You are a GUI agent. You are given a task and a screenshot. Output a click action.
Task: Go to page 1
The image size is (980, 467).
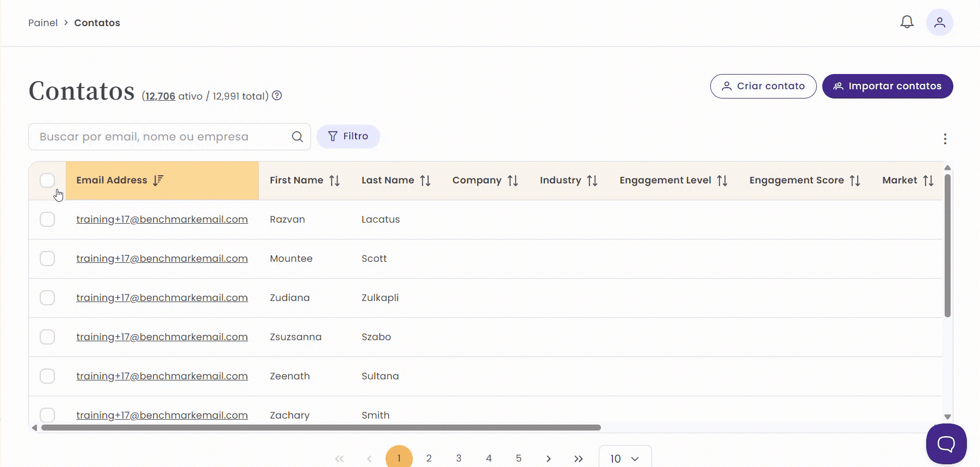point(399,458)
